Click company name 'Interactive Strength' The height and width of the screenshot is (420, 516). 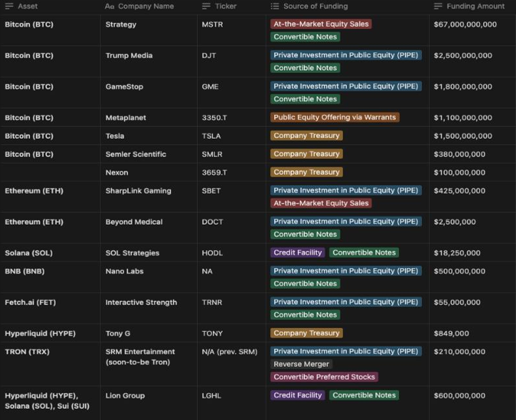[141, 302]
